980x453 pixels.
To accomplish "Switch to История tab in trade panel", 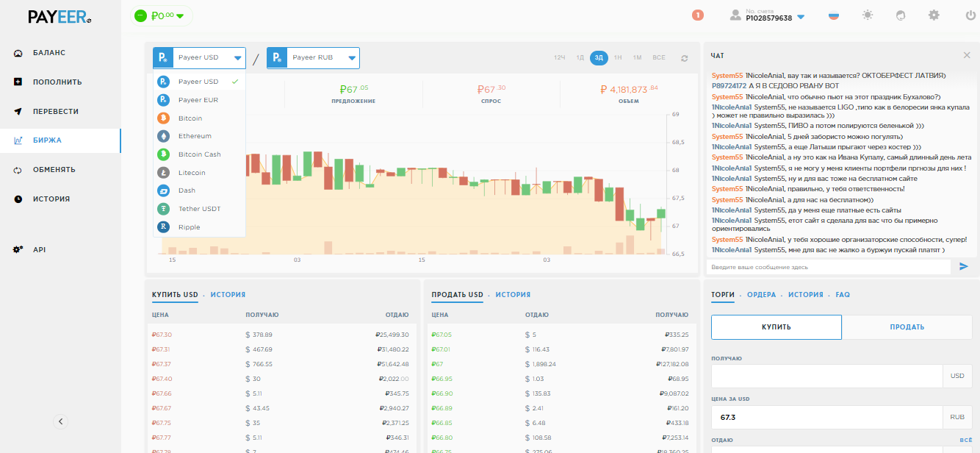I will coord(805,295).
